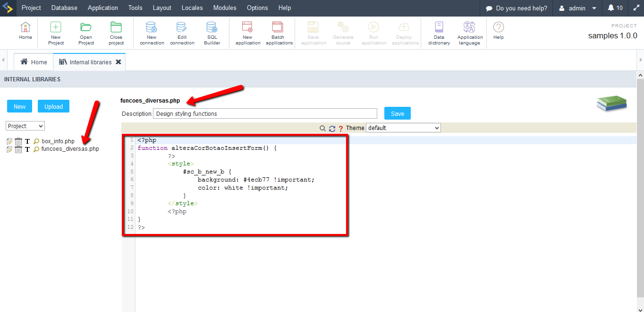Click the Upload button

click(53, 106)
